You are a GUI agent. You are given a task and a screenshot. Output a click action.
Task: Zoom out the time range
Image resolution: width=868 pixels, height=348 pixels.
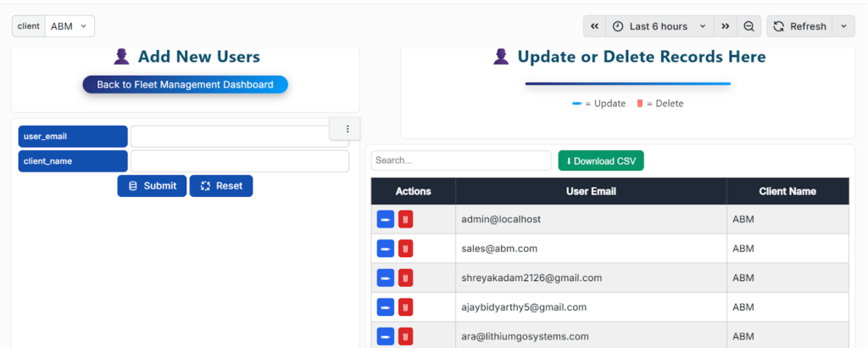pos(749,26)
